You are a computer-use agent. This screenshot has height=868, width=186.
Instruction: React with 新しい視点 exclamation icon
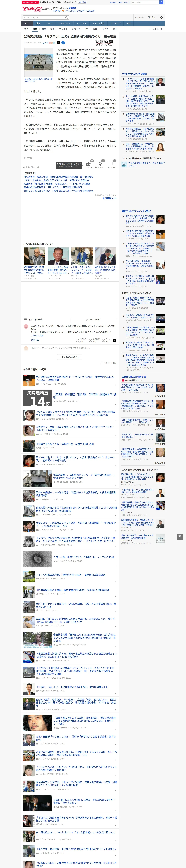pyautogui.click(x=112, y=164)
